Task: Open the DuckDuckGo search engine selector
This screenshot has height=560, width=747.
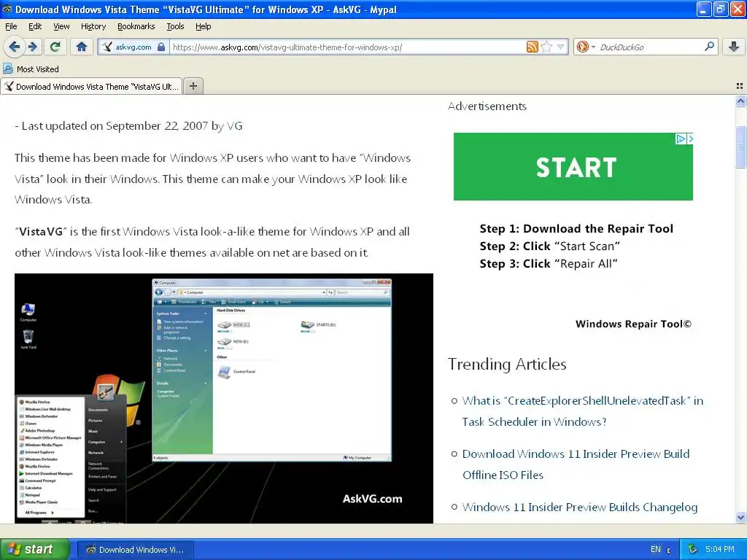Action: (585, 47)
